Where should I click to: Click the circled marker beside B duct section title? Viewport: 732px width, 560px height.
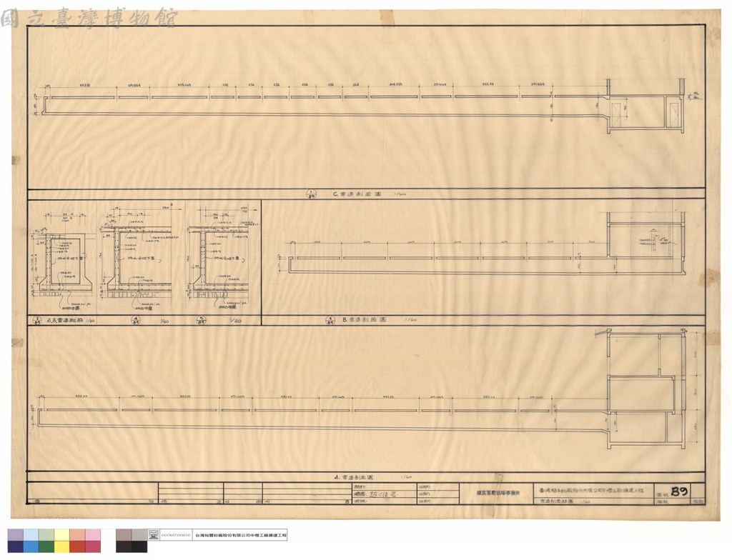[x=330, y=321]
